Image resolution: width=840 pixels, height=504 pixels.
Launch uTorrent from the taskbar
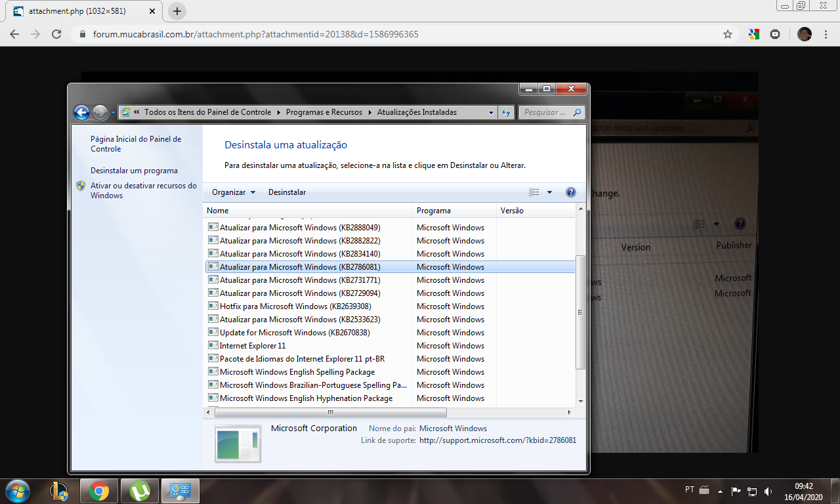coord(139,491)
